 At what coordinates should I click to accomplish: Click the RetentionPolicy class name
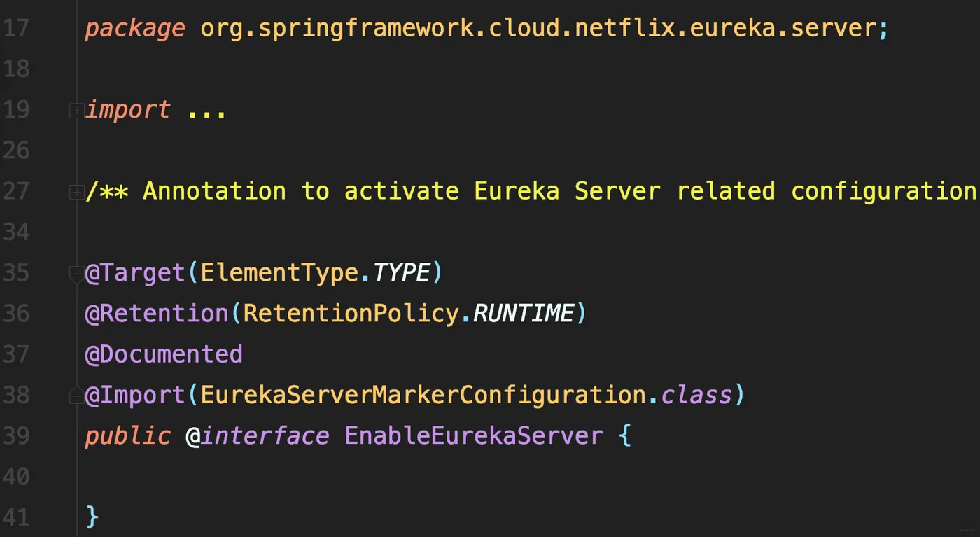pos(351,314)
